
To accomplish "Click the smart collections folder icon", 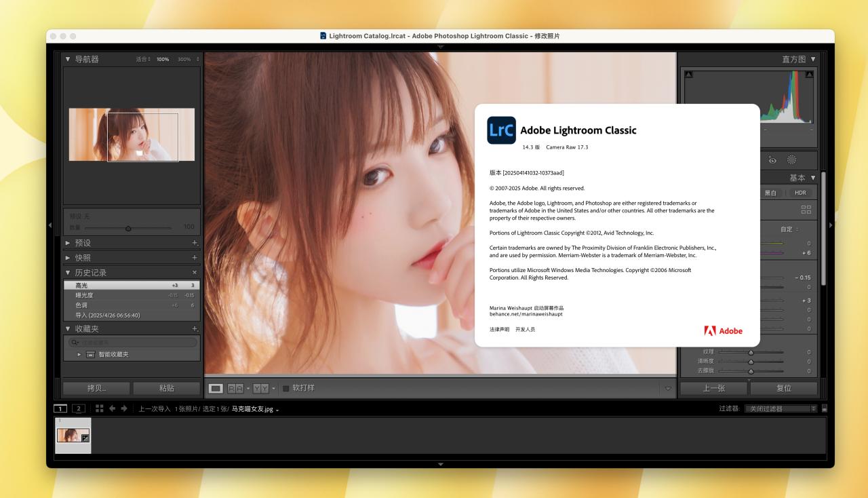I will pos(90,354).
